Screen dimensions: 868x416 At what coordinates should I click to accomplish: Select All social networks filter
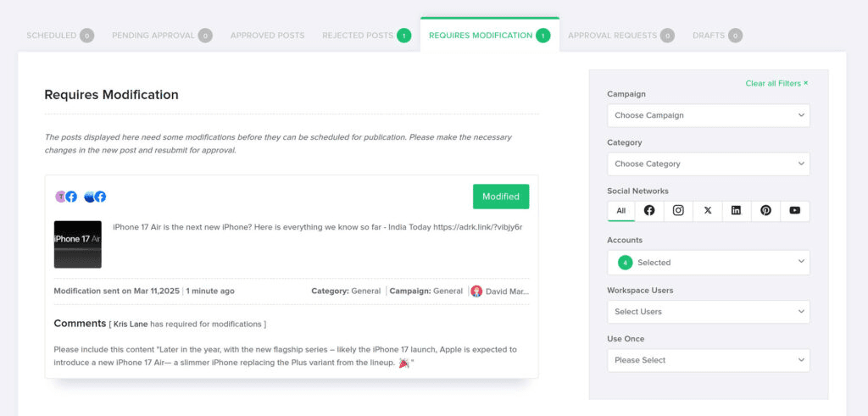click(x=621, y=211)
